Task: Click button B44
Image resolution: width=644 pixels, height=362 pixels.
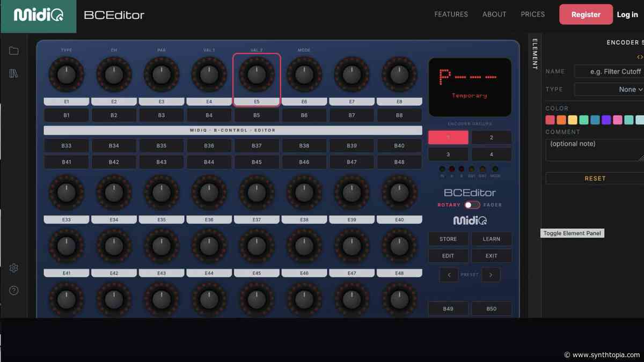Action: 209,162
